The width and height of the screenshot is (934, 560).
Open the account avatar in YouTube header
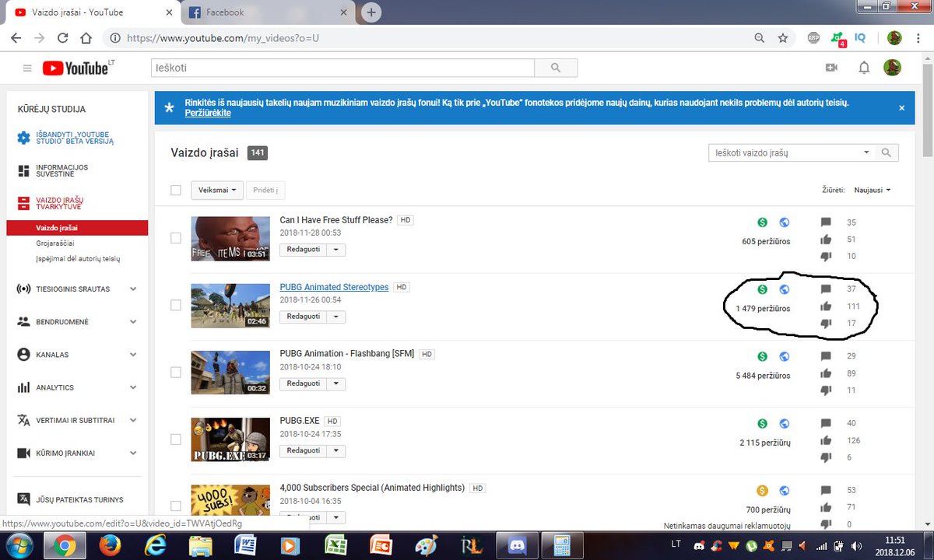pyautogui.click(x=892, y=68)
